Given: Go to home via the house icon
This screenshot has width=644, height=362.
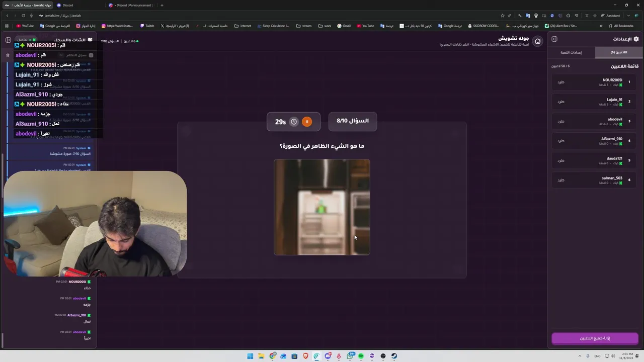Looking at the screenshot, I should click(x=537, y=41).
